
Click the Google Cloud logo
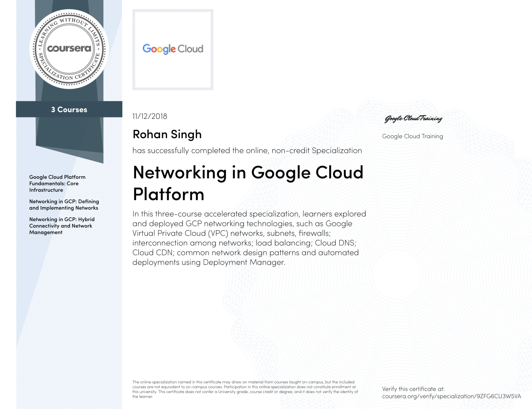pyautogui.click(x=173, y=49)
